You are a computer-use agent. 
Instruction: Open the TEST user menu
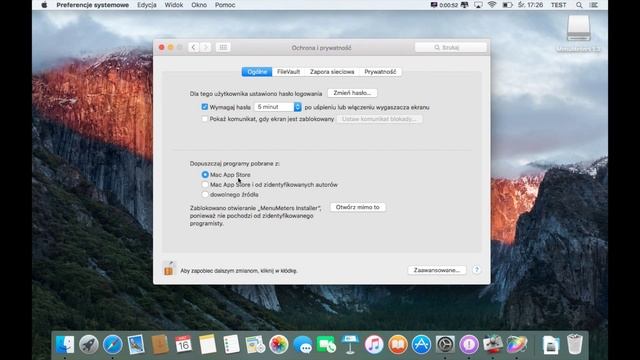[x=558, y=5]
